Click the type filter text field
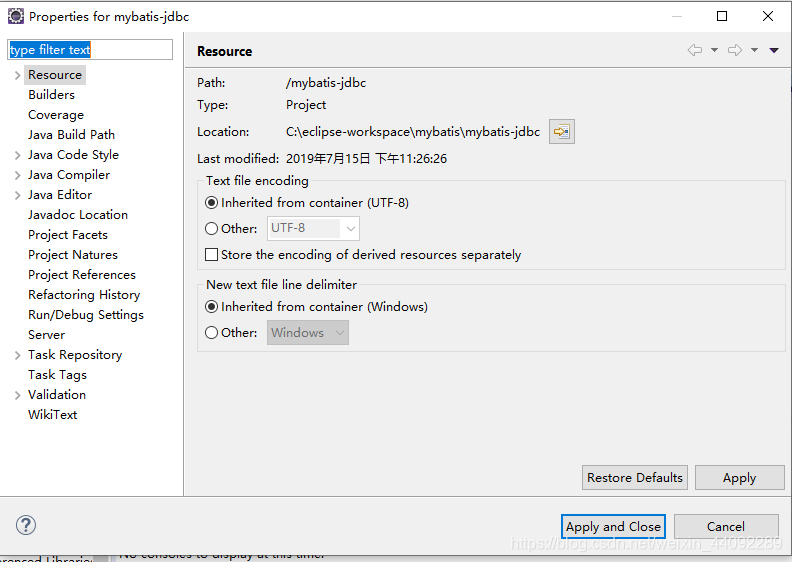This screenshot has width=792, height=562. [x=90, y=49]
